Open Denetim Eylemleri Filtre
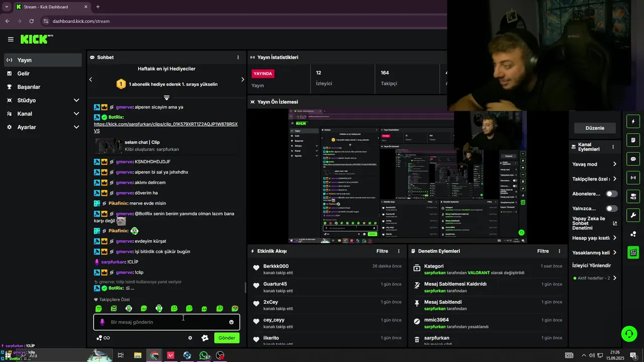The image size is (644, 362). [x=543, y=251]
